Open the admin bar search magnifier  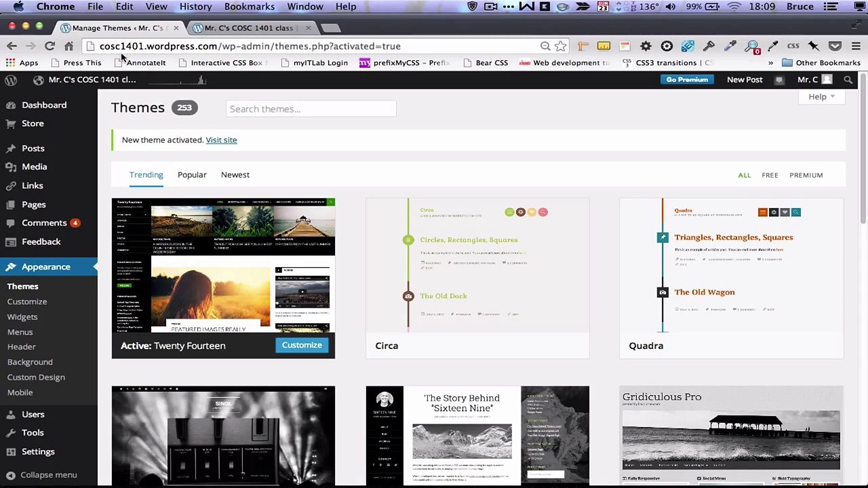click(848, 79)
